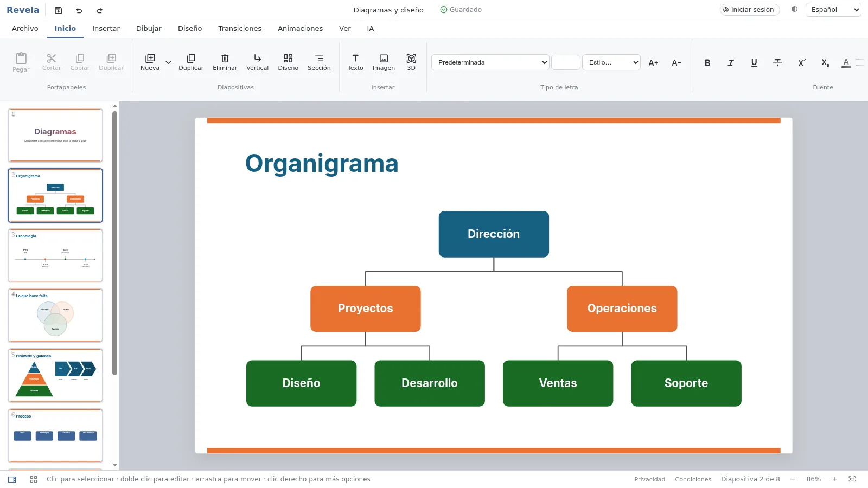This screenshot has height=488, width=868.
Task: Open the slide Diseño layout button
Action: tap(288, 62)
